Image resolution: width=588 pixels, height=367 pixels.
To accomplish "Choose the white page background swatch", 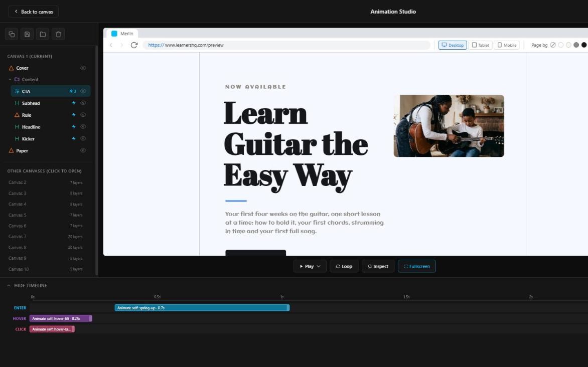I will [x=560, y=45].
